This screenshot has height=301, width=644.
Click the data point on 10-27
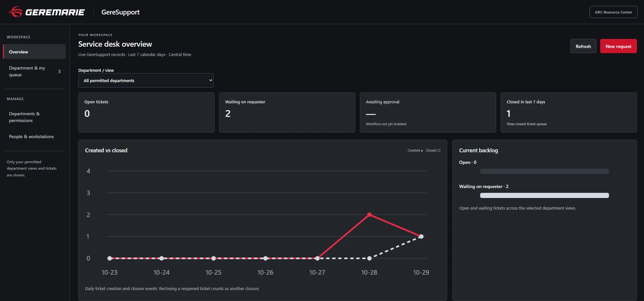pos(317,258)
